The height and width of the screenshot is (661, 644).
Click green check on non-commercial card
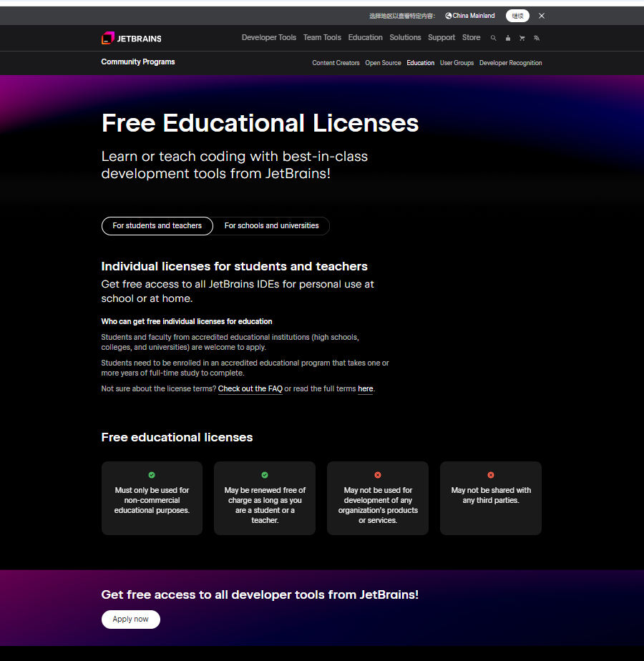pos(152,475)
